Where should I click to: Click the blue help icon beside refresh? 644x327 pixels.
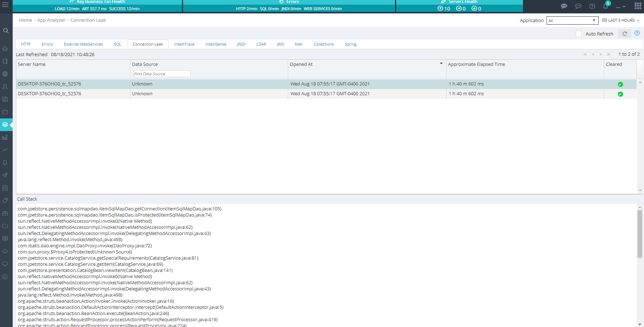637,33
